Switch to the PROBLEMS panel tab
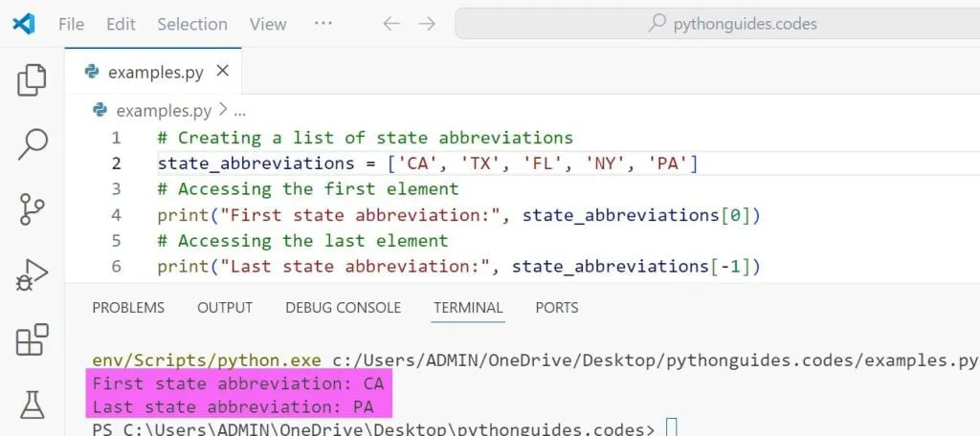This screenshot has width=980, height=436. point(128,308)
